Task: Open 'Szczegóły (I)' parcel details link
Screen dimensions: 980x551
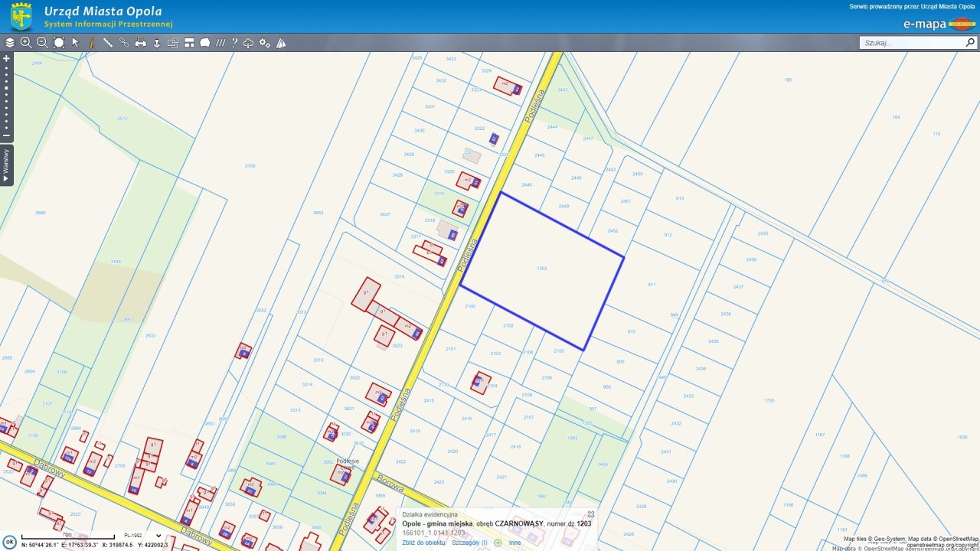Action: tap(469, 543)
